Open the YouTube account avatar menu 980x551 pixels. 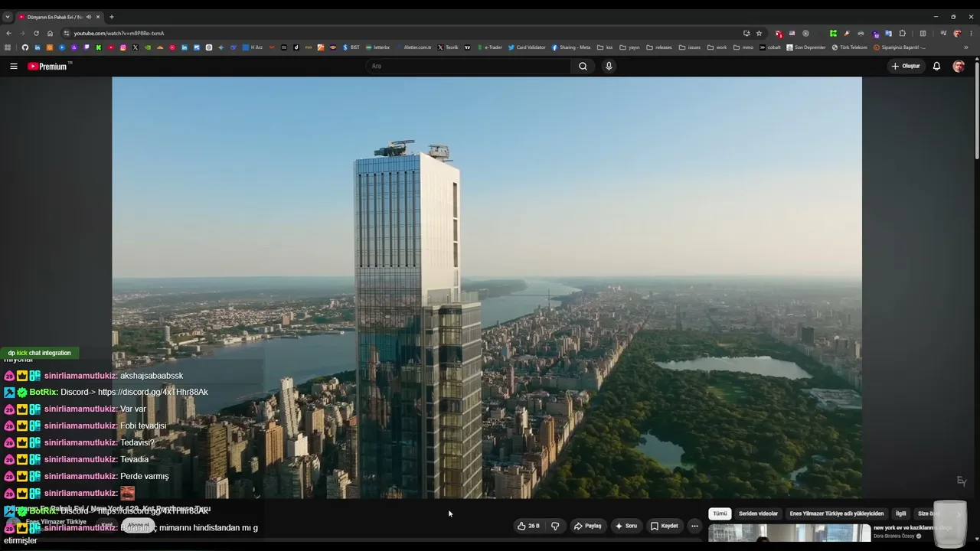coord(959,66)
